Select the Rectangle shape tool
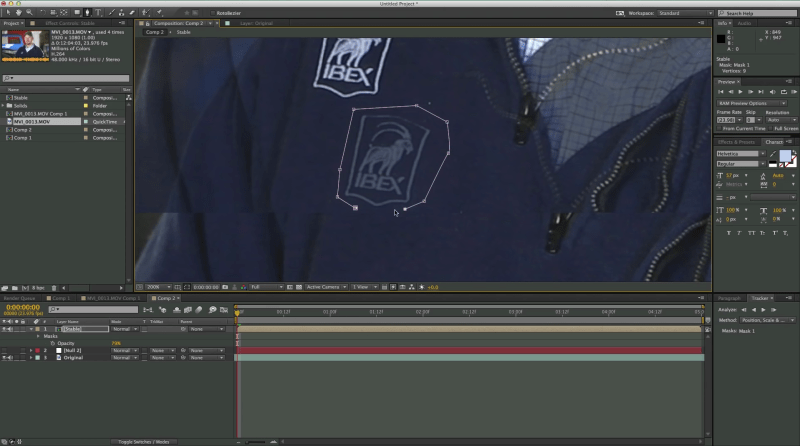Screen dimensions: 800x446 coord(77,12)
